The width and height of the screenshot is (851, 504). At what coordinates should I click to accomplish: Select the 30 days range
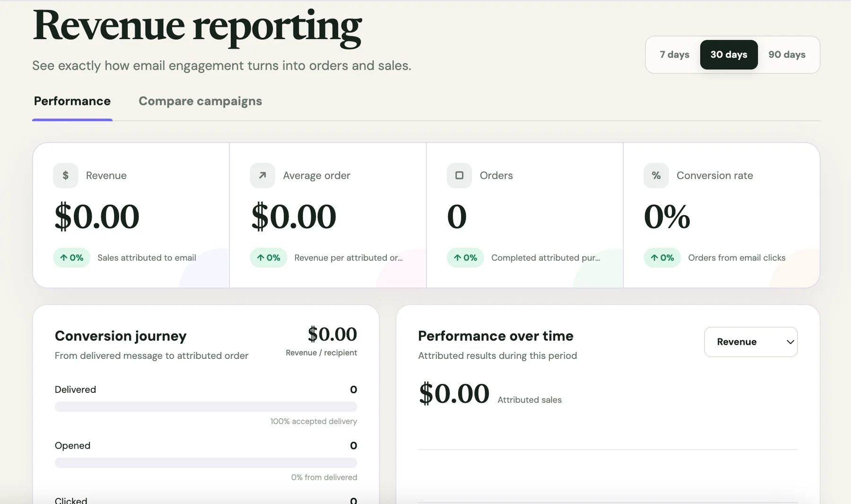(x=729, y=55)
